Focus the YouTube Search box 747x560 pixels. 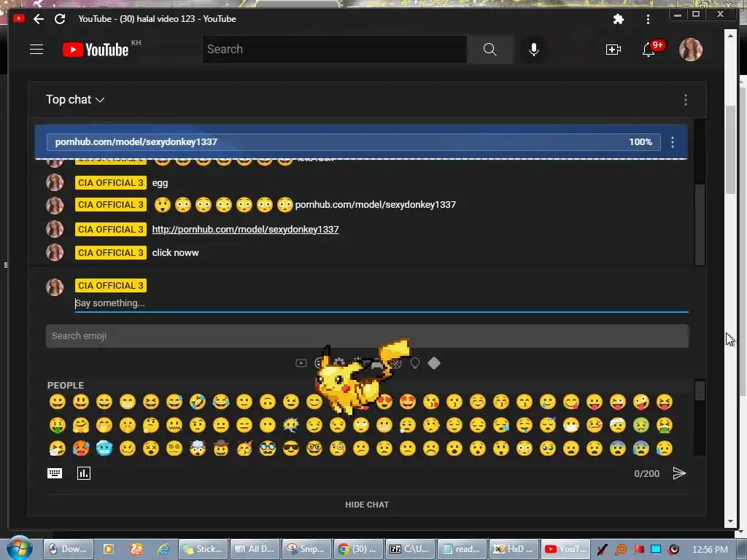tap(334, 49)
